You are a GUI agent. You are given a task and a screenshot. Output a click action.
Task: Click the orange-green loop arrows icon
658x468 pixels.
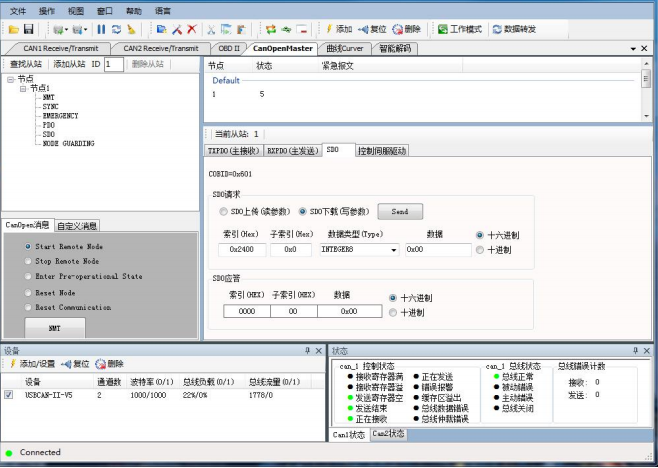271,29
